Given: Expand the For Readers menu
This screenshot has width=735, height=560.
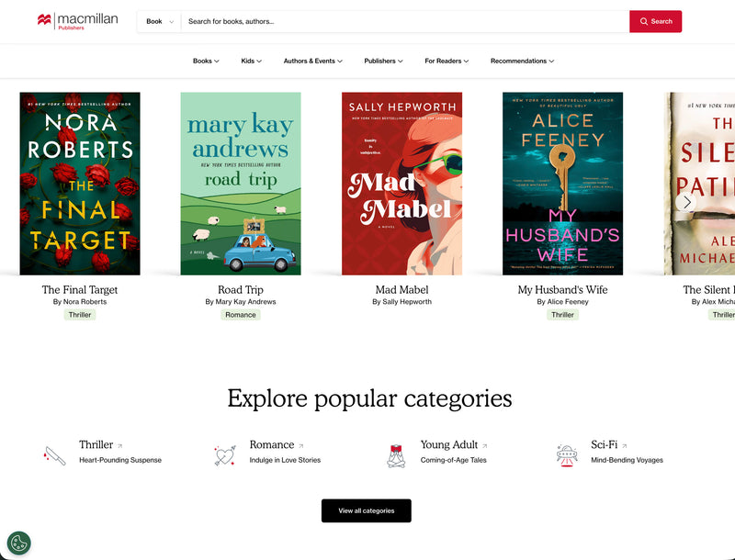Looking at the screenshot, I should pos(447,61).
